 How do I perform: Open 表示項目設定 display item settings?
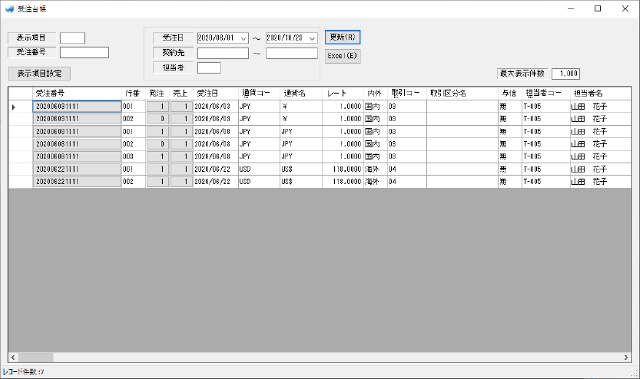tap(40, 74)
